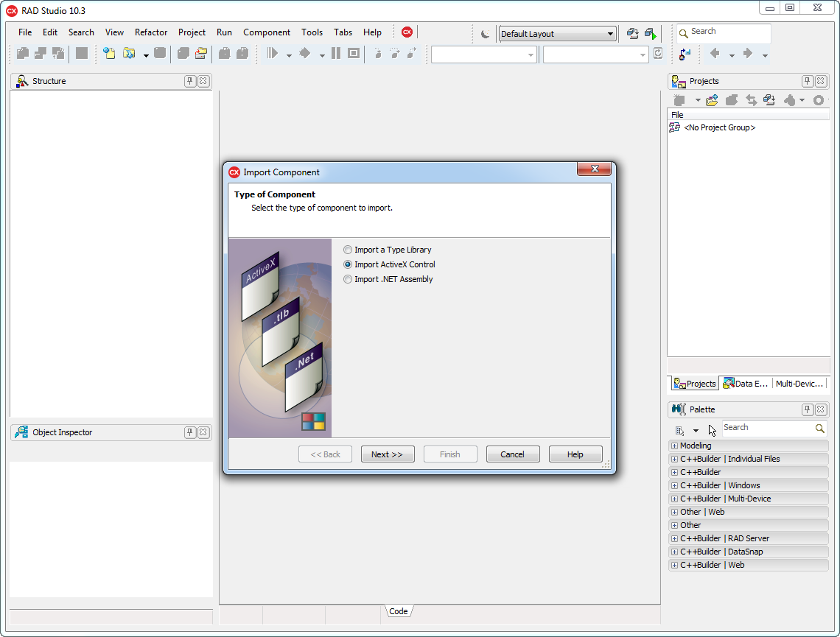The height and width of the screenshot is (637, 840).
Task: Click the Embarcadero CX logo icon in menu bar
Action: coord(407,32)
